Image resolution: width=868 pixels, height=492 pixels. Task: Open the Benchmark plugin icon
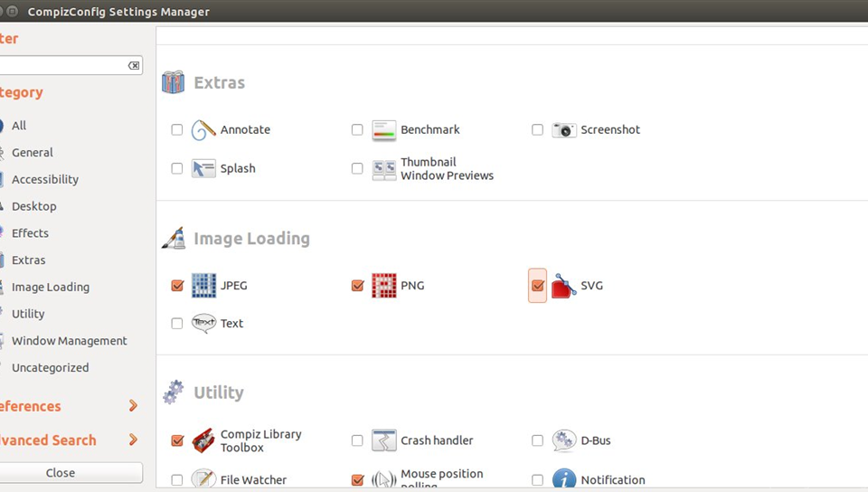tap(383, 130)
